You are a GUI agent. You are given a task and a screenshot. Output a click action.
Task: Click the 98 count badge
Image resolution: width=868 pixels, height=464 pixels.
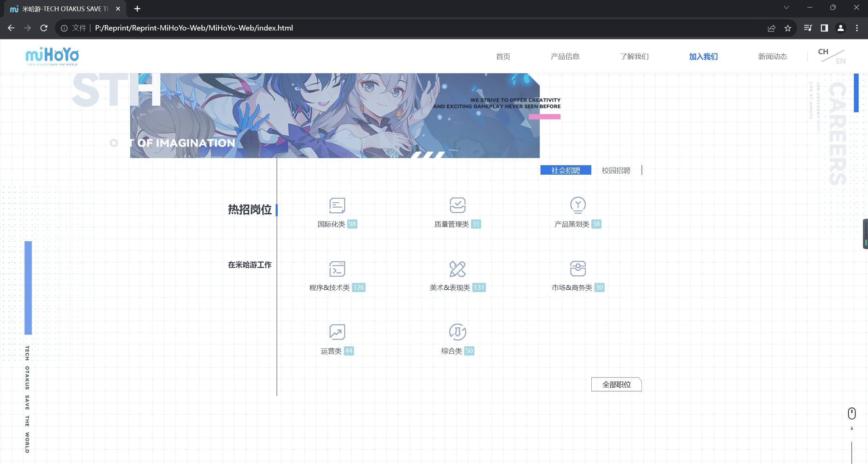(352, 224)
